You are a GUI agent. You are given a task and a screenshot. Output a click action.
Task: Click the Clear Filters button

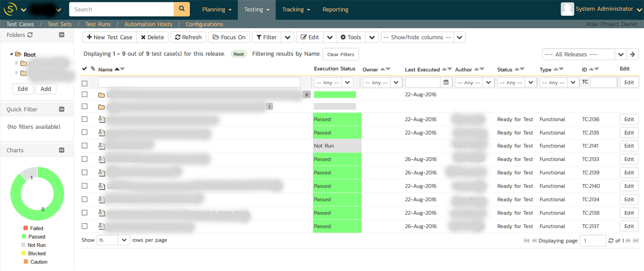(340, 55)
